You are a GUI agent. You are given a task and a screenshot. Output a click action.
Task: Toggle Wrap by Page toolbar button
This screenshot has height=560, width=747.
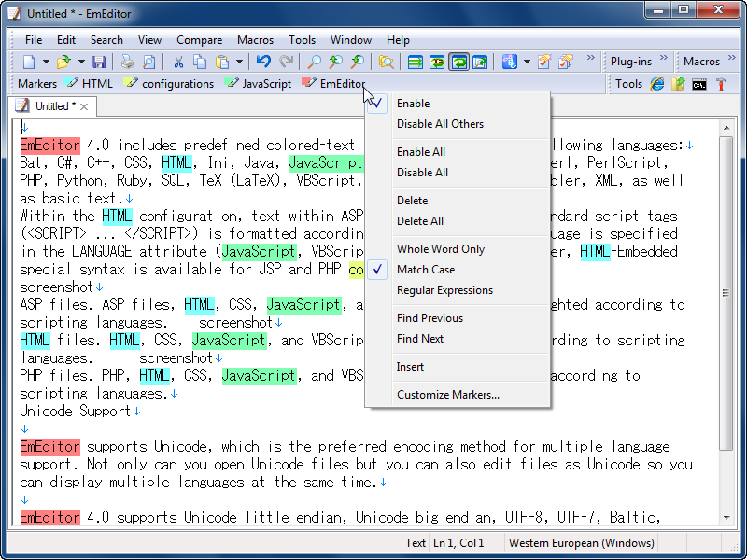[480, 62]
